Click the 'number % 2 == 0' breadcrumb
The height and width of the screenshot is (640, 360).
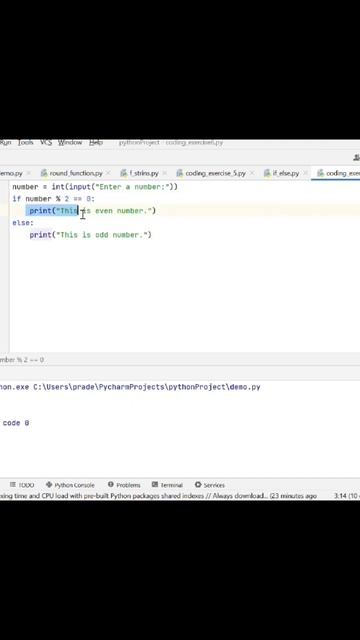tap(22, 360)
